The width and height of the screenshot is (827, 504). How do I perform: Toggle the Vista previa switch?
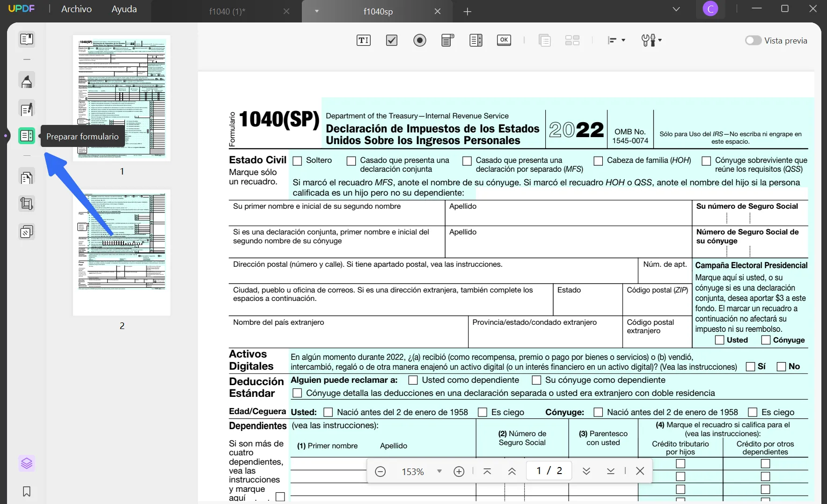point(753,40)
